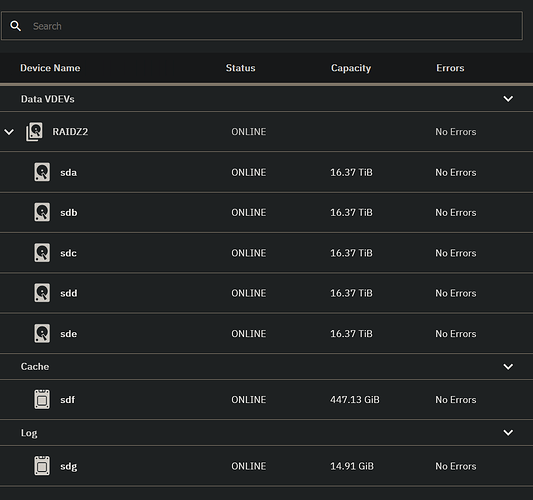Click the Device Name column header
This screenshot has width=533, height=500.
[x=50, y=68]
